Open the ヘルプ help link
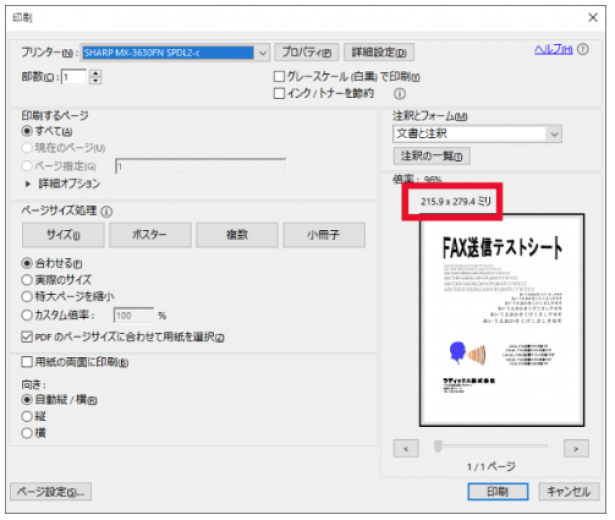 coord(553,49)
